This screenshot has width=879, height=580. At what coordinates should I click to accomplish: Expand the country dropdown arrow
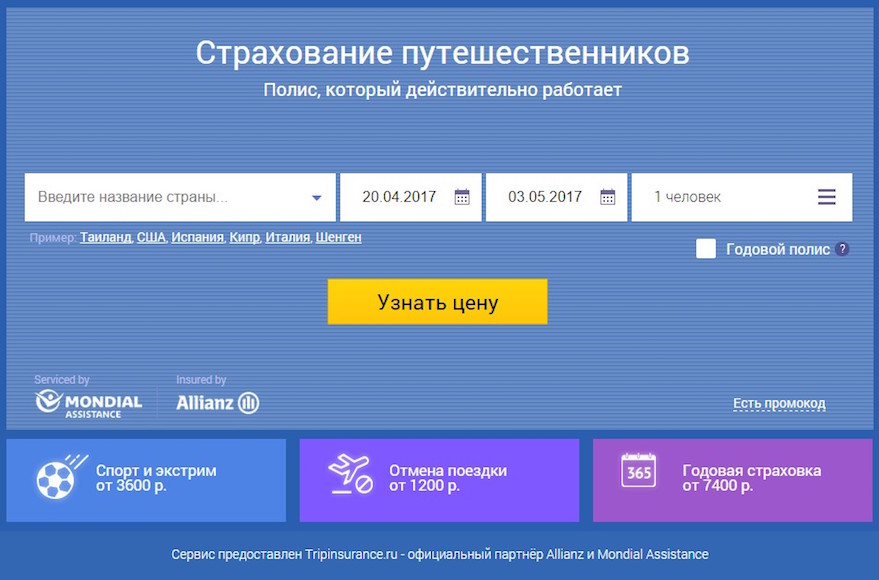point(316,198)
